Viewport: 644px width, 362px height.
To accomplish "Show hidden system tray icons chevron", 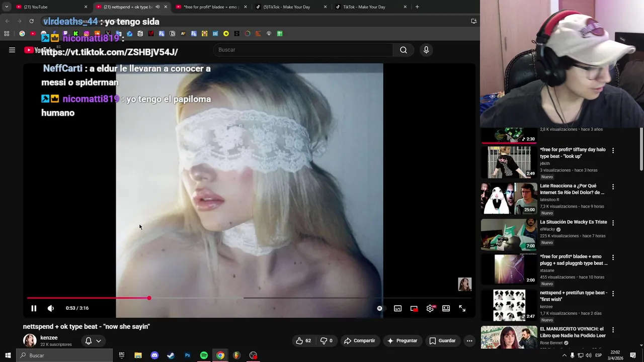I will point(564,355).
